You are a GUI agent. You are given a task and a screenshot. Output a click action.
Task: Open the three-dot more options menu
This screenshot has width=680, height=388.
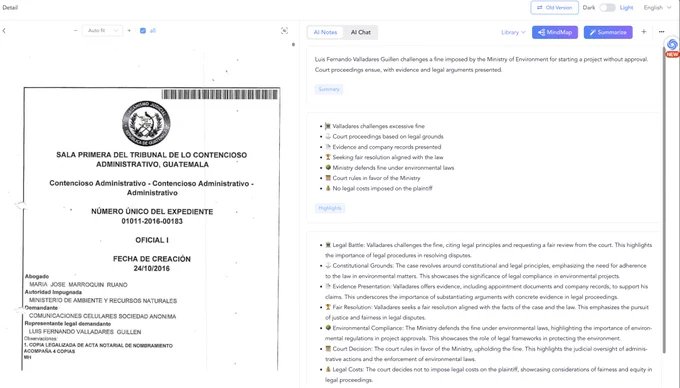click(x=661, y=32)
